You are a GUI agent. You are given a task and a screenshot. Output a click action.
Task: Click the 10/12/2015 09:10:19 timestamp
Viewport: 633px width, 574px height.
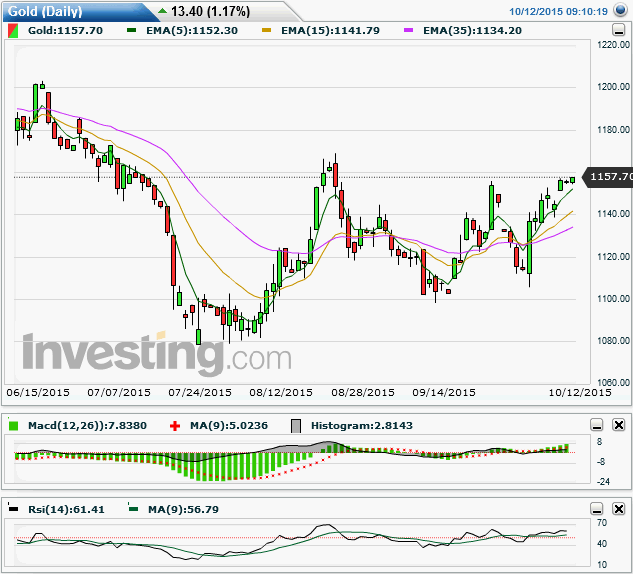click(558, 11)
